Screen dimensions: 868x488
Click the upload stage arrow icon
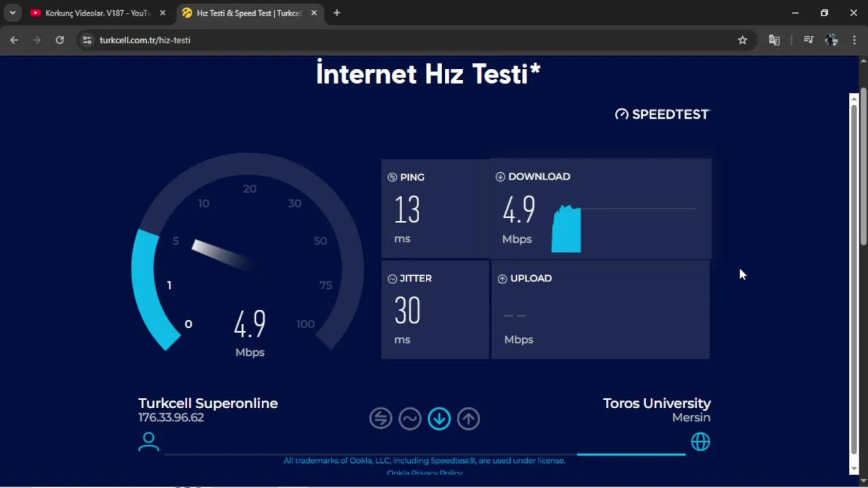(x=468, y=418)
